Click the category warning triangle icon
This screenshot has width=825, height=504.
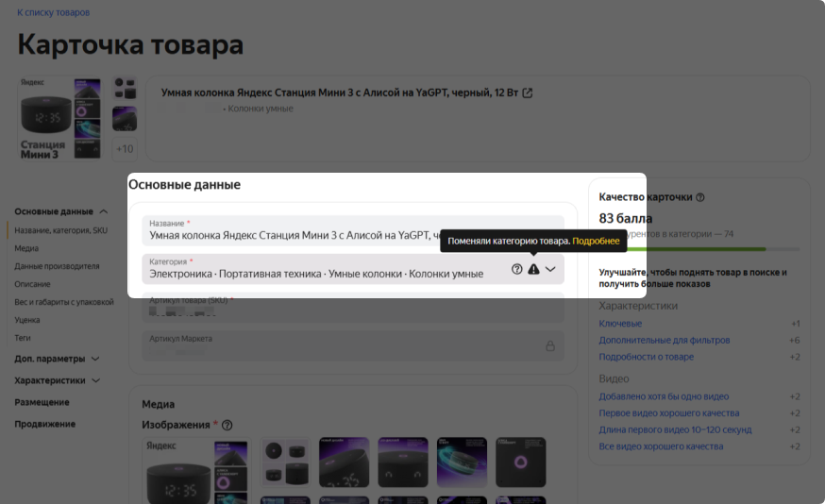click(x=533, y=269)
